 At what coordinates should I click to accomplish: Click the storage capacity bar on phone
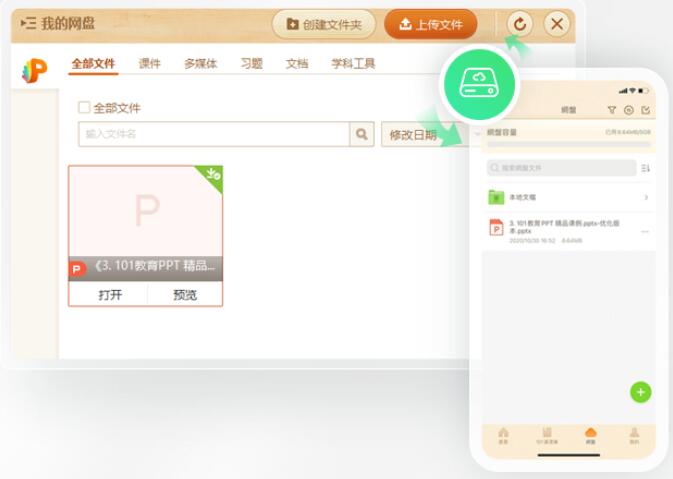tap(566, 143)
